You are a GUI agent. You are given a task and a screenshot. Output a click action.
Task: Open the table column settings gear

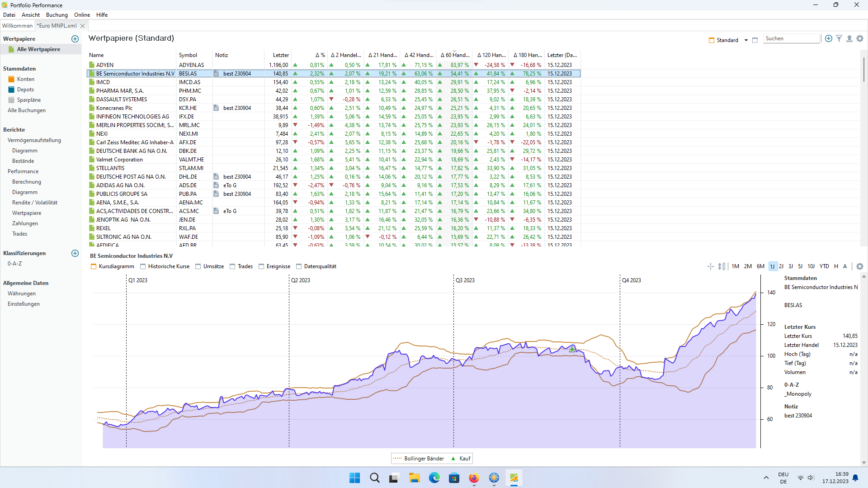[x=860, y=38]
